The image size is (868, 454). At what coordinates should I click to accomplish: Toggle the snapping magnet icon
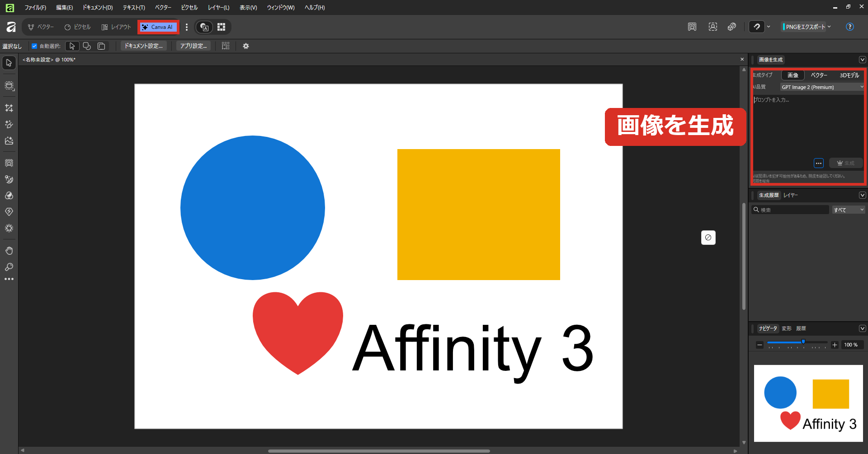tap(757, 27)
